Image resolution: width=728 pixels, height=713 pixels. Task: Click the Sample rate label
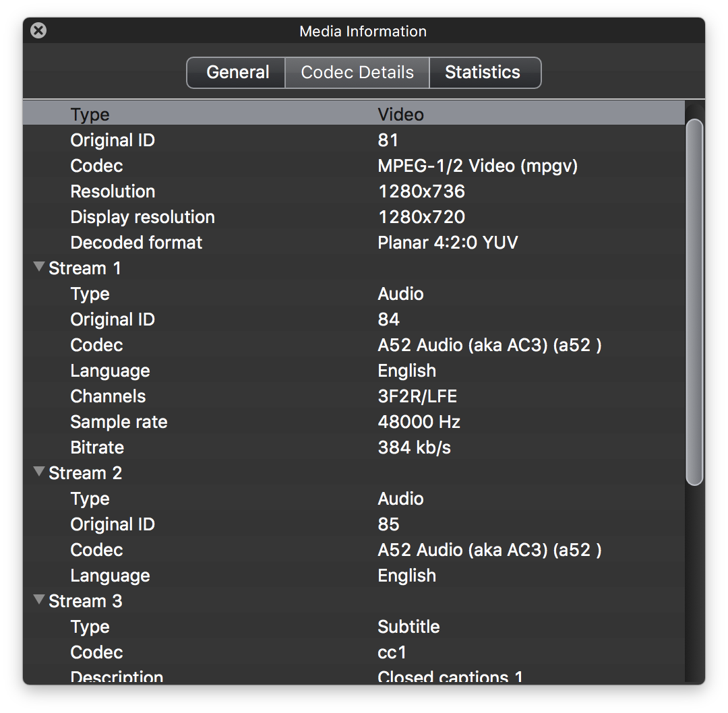[119, 422]
